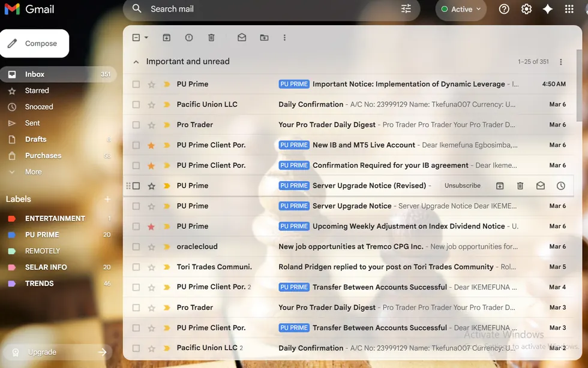Open the Inbox folder
The width and height of the screenshot is (588, 368).
point(58,74)
